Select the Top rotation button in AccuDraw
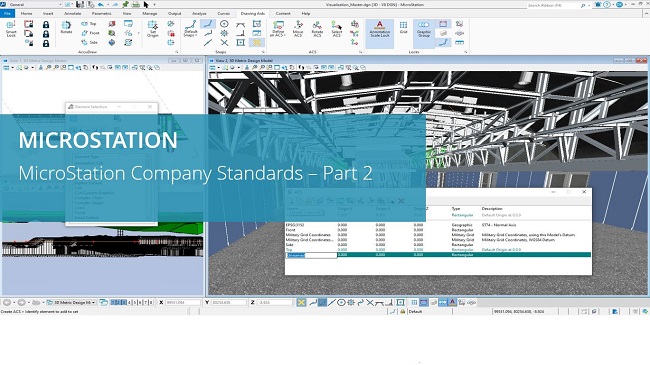The width and height of the screenshot is (650, 365). pos(89,24)
